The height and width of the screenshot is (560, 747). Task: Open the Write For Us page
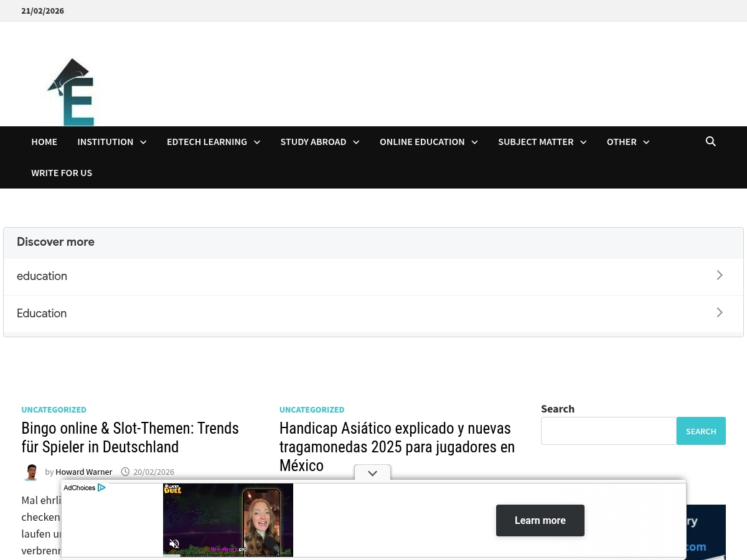pyautogui.click(x=62, y=173)
